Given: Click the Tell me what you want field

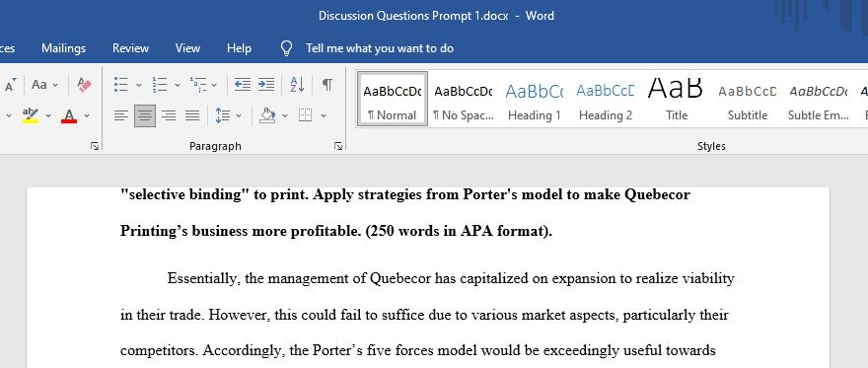Looking at the screenshot, I should [x=380, y=48].
